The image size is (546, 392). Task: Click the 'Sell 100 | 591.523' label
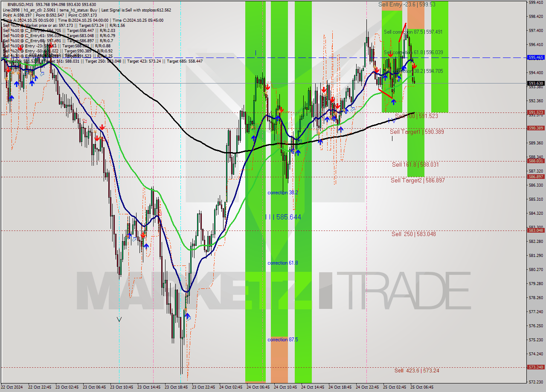[416, 116]
